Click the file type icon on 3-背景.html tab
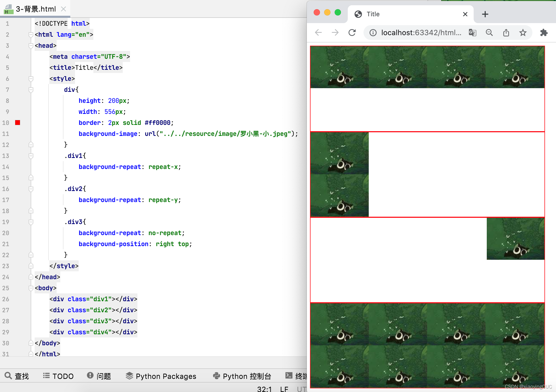The width and height of the screenshot is (556, 392). [x=8, y=9]
